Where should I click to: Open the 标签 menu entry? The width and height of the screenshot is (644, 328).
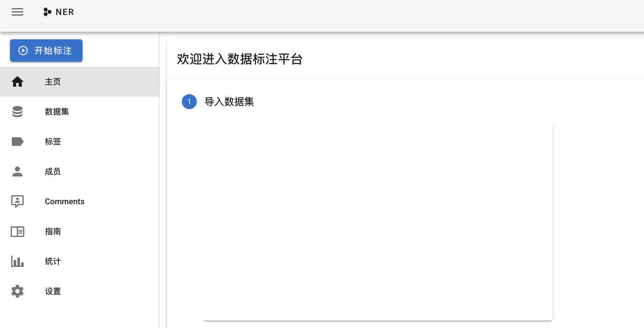pyautogui.click(x=79, y=142)
